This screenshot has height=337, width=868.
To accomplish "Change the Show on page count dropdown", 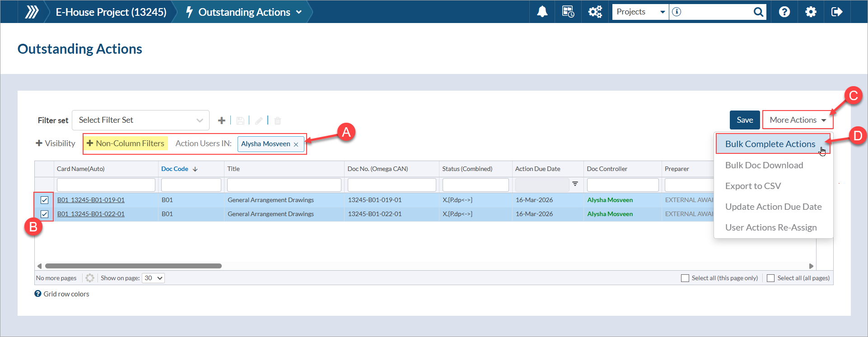I will click(x=153, y=278).
